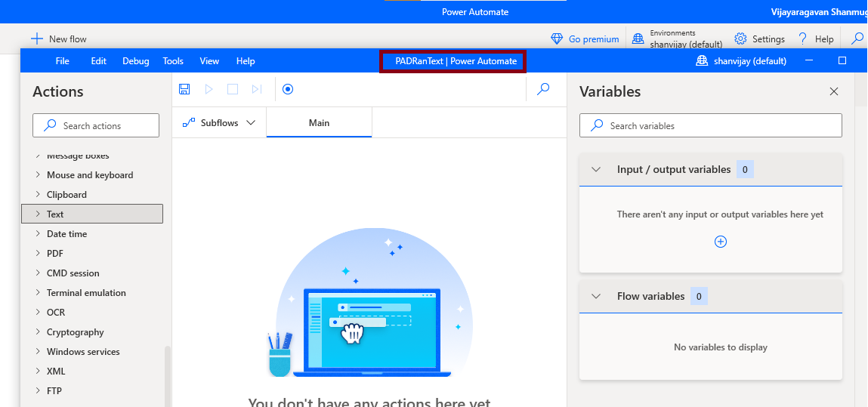Screen dimensions: 868x407
Task: Select the Main subflow tab
Action: pyautogui.click(x=319, y=123)
